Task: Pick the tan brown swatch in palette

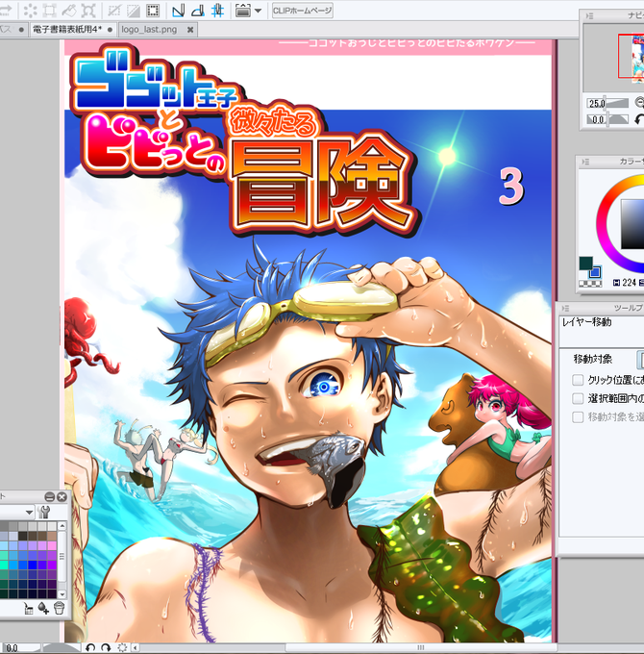Action: (52, 536)
